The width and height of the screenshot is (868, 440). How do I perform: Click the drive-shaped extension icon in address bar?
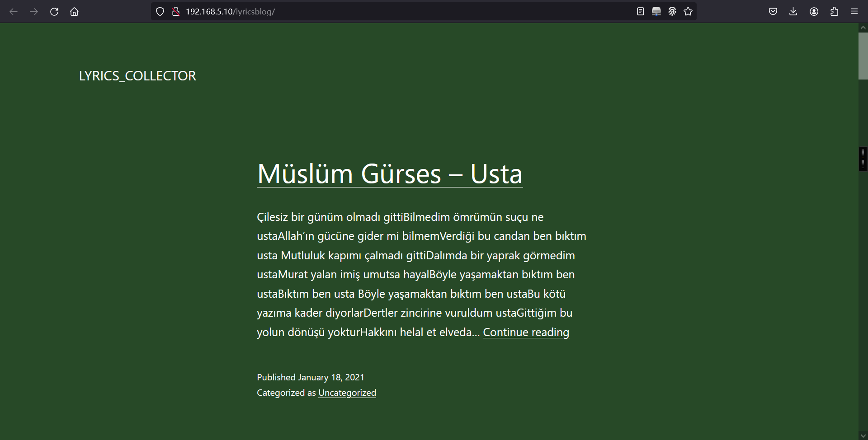click(656, 12)
